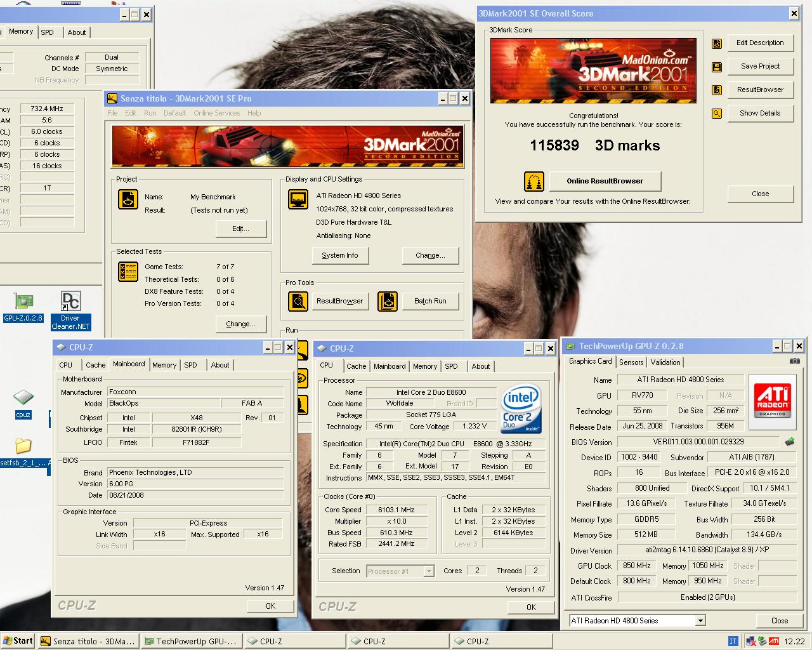
Task: Click the Core Speed 6103.1 MHz field in CPU-Z
Action: (x=396, y=510)
